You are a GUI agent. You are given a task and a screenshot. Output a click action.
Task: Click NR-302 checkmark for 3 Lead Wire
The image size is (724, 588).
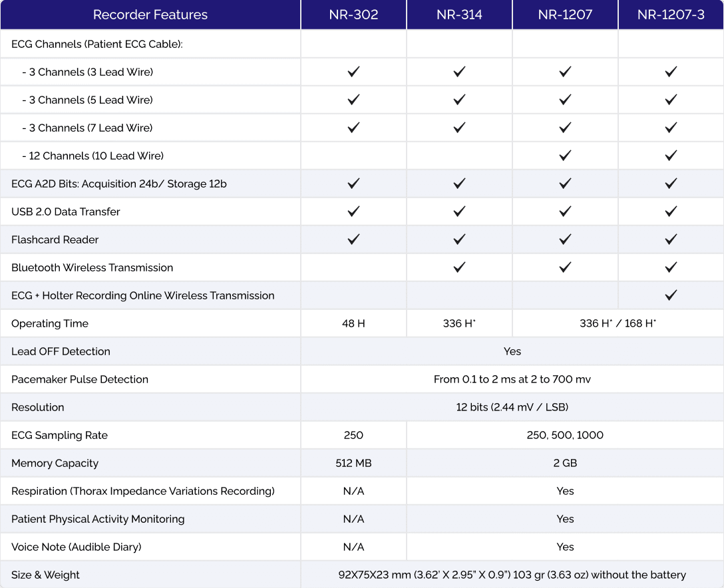coord(353,72)
